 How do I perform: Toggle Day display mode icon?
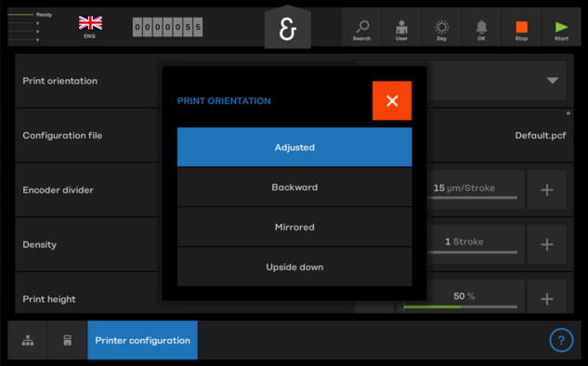tap(441, 27)
